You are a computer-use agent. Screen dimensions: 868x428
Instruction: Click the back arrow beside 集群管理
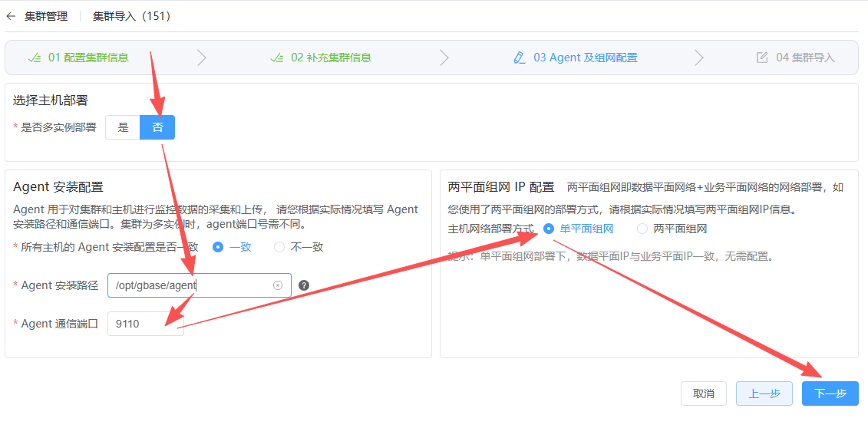[x=11, y=16]
